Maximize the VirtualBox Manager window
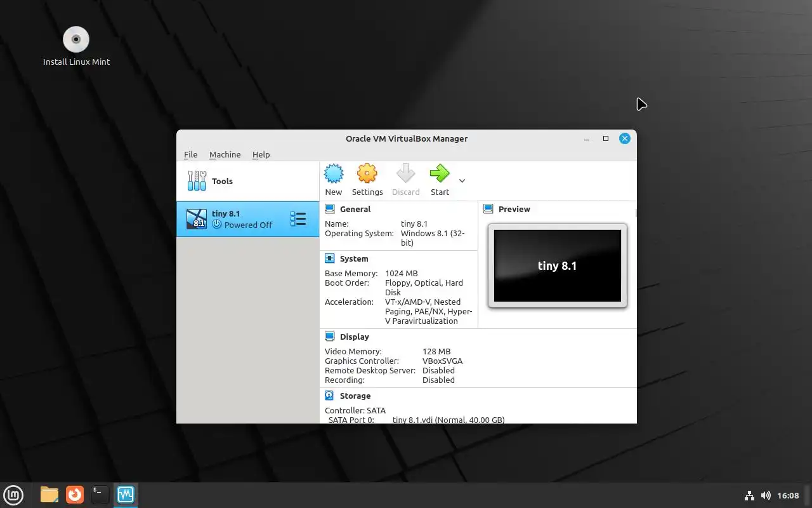The width and height of the screenshot is (812, 508). coord(606,138)
